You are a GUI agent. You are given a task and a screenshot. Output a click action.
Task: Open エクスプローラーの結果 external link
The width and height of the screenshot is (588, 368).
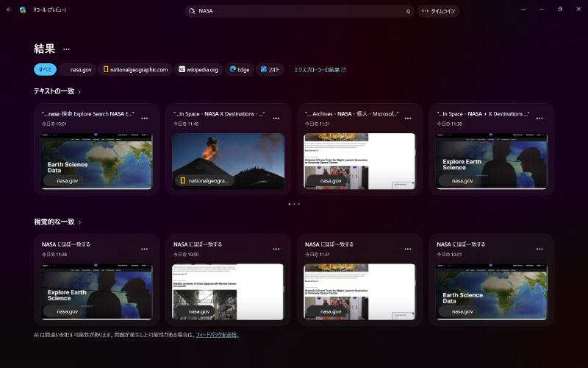(x=320, y=70)
